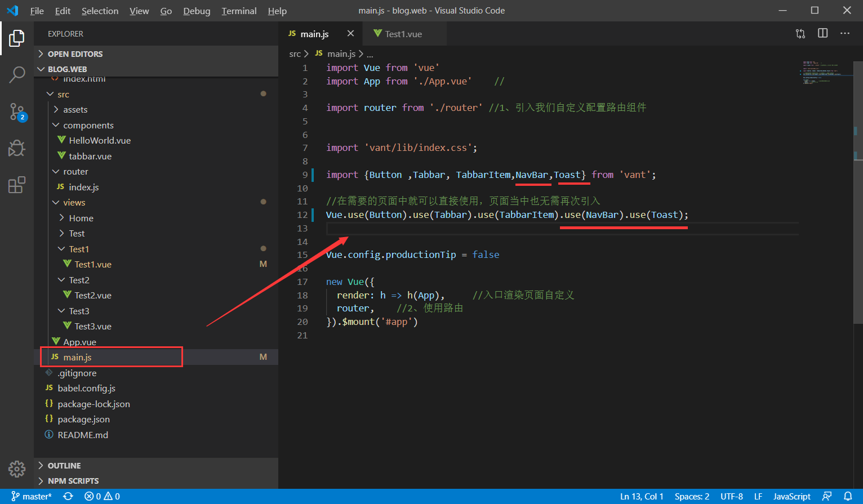Screen dimensions: 863x504
Task: Open the errors and warnings problems indicator
Action: [102, 496]
